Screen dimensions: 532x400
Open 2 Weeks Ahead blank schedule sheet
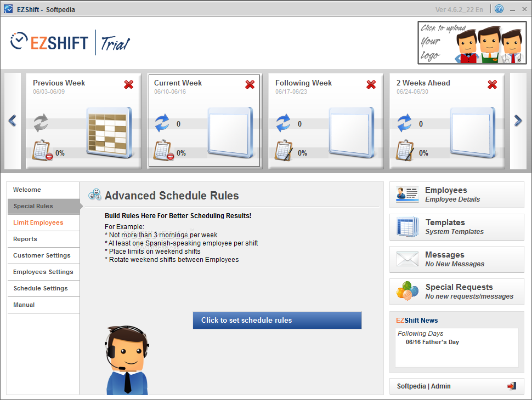(473, 133)
